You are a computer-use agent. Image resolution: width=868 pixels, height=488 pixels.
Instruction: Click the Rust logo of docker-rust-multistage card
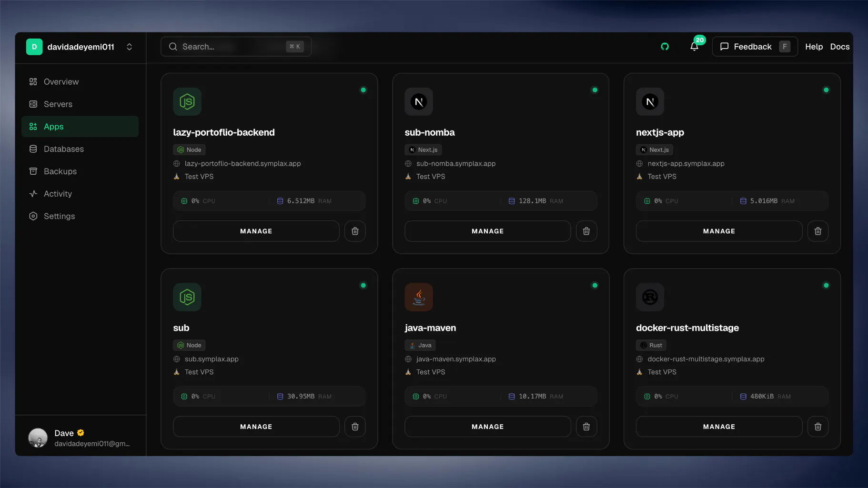[650, 297]
